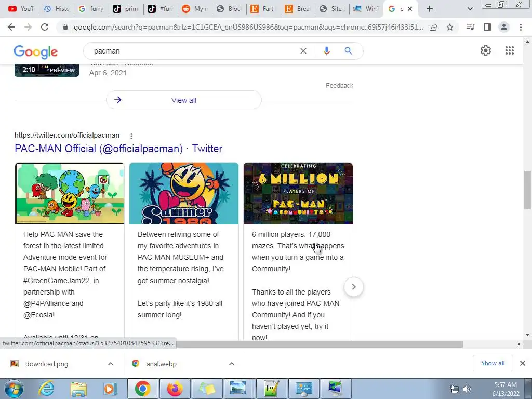Read tweet text 'Help PAC-MAN save the forest'
The image size is (532, 399).
(x=63, y=240)
